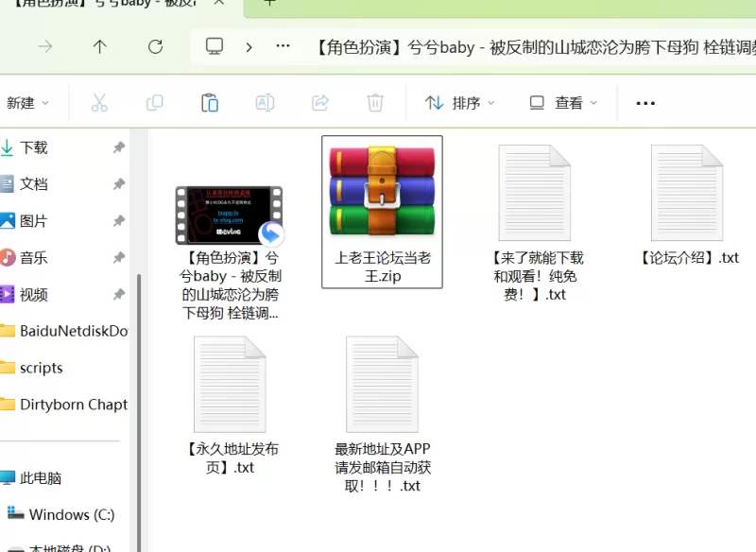Select the 【论坛介绍】.txt file
Screen dimensions: 756x552
(x=688, y=206)
